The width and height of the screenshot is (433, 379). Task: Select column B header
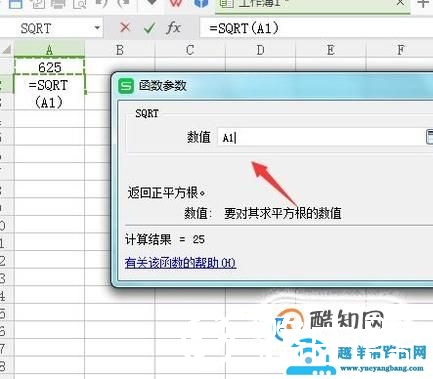click(x=120, y=50)
